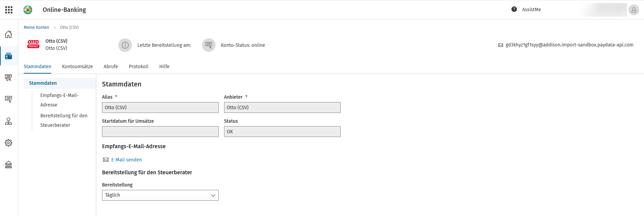Click the Alias input field
This screenshot has width=644, height=216.
tap(160, 107)
